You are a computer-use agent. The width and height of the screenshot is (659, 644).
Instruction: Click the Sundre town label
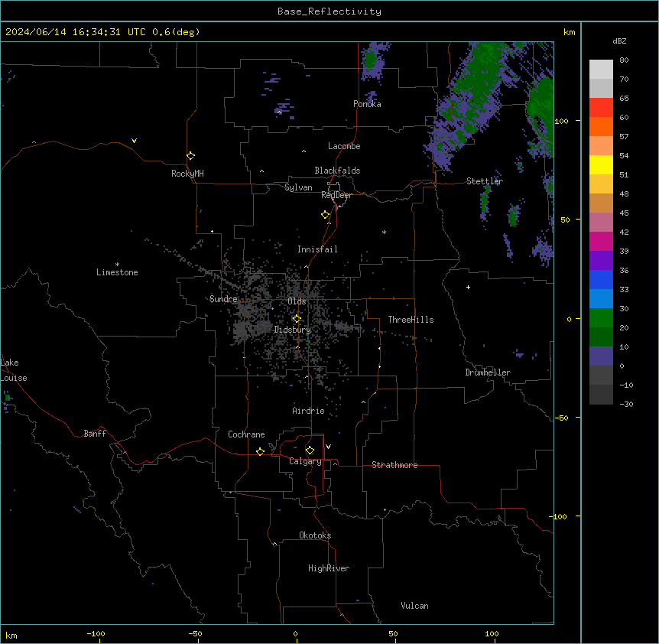click(223, 299)
